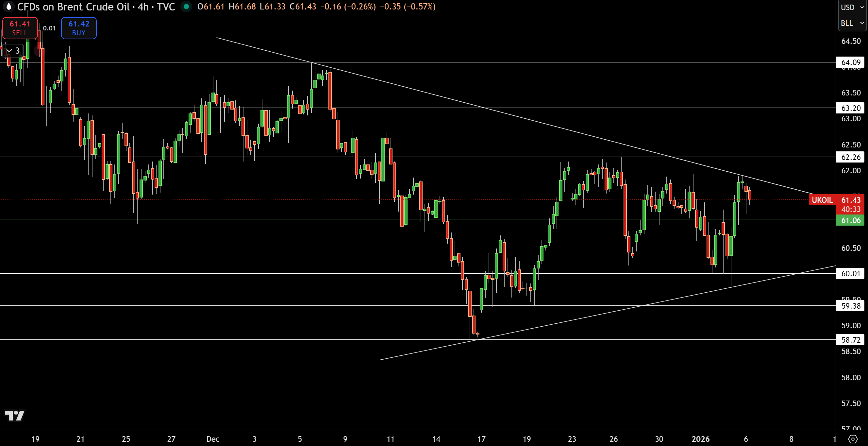Select the 64.09 horizontal line price label

[851, 62]
